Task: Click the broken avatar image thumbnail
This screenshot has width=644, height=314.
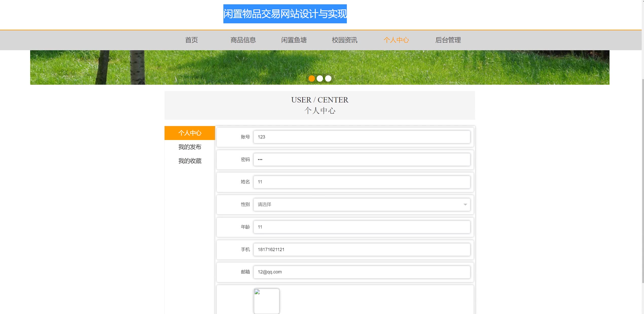Action: (x=266, y=301)
